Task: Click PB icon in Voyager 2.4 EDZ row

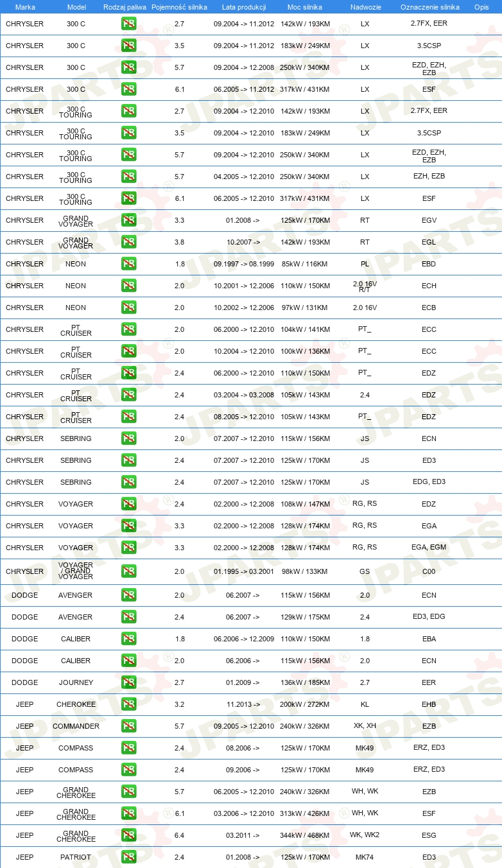Action: (128, 504)
